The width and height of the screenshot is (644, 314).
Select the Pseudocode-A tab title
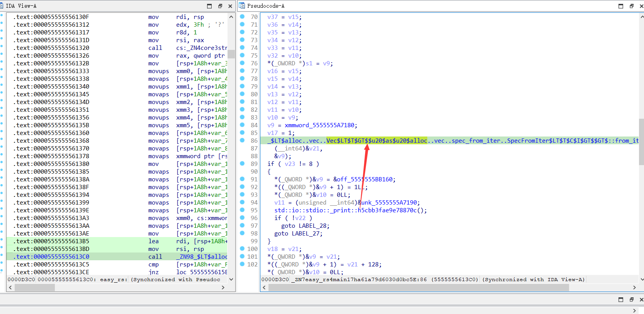266,6
